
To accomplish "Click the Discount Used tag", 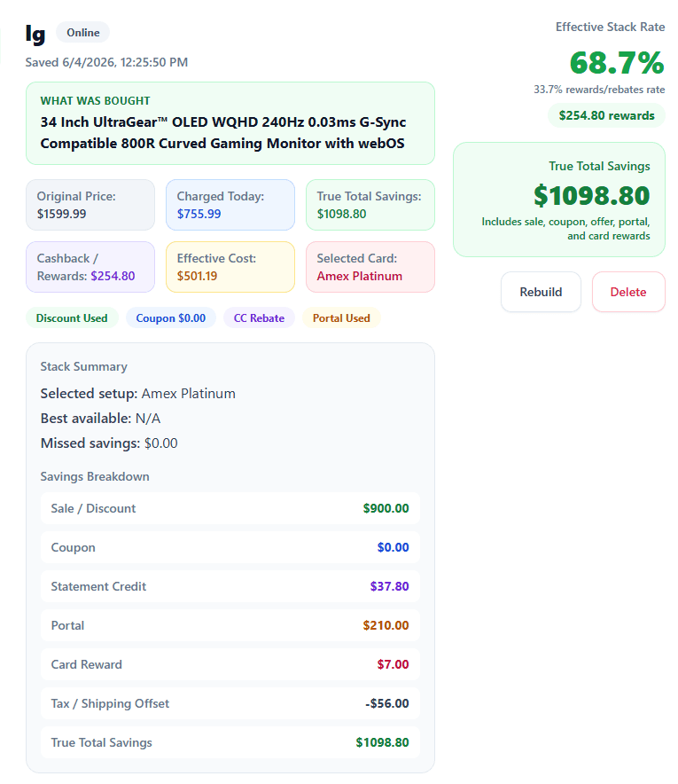I will pyautogui.click(x=72, y=318).
